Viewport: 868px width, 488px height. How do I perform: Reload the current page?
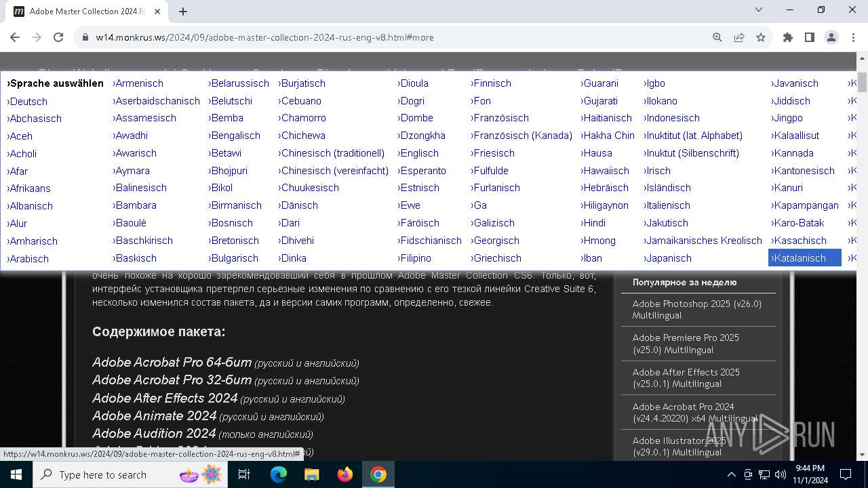[x=58, y=37]
